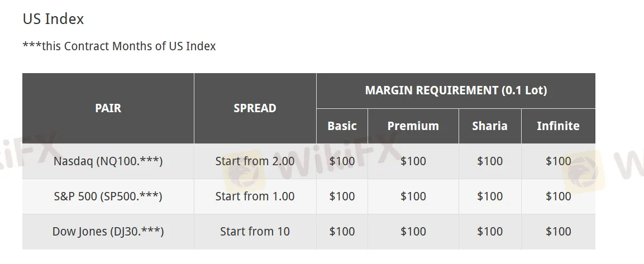Viewport: 644px width, 264px height.
Task: Click the "Start from 10" spread cell
Action: tap(255, 232)
